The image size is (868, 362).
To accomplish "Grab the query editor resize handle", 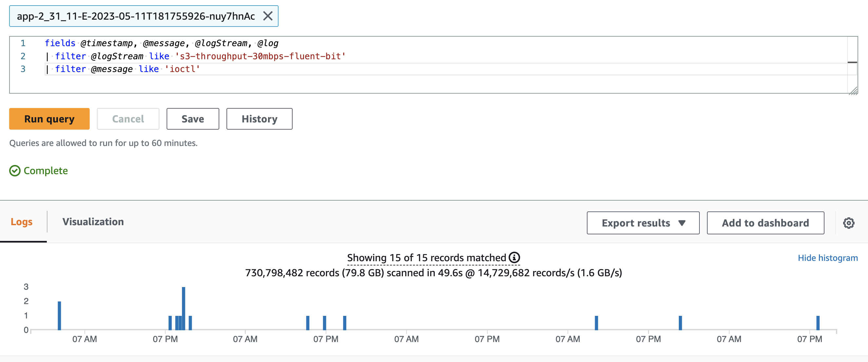I will coord(853,90).
